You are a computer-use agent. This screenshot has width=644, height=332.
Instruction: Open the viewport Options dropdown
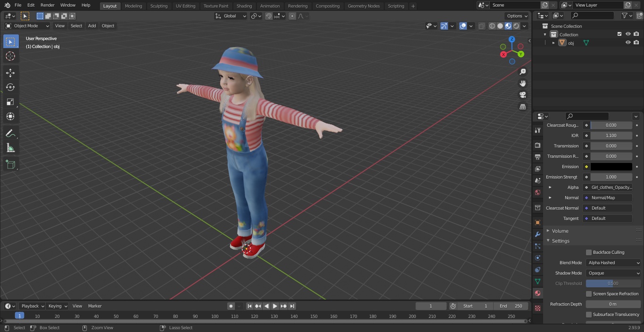tap(517, 16)
